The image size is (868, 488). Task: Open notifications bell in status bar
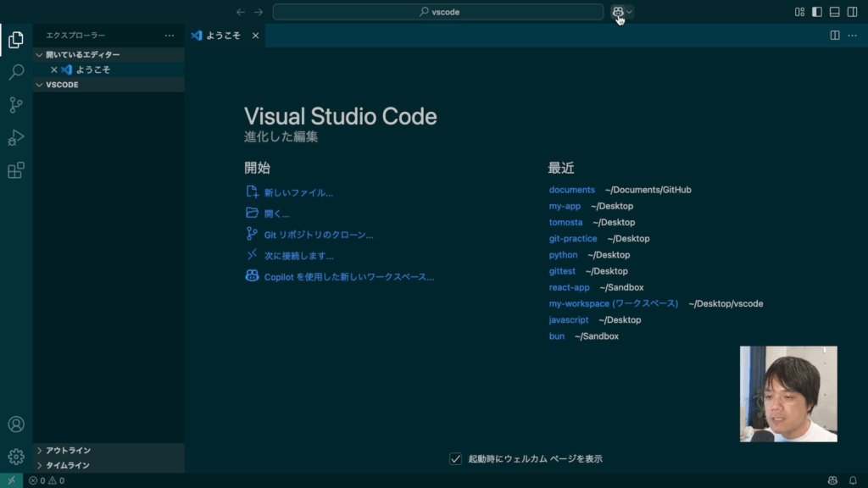[853, 480]
